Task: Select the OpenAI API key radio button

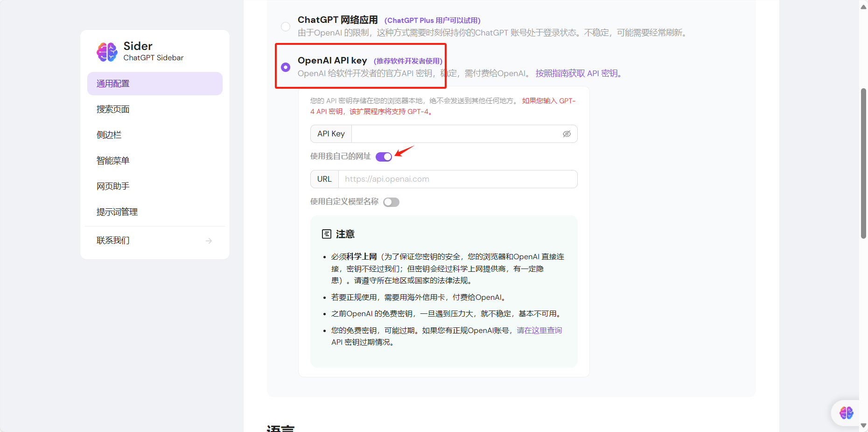Action: [286, 67]
